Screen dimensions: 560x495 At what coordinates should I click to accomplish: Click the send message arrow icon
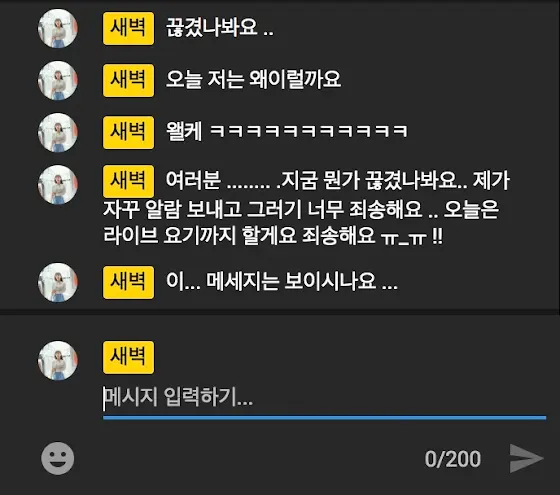pos(526,458)
